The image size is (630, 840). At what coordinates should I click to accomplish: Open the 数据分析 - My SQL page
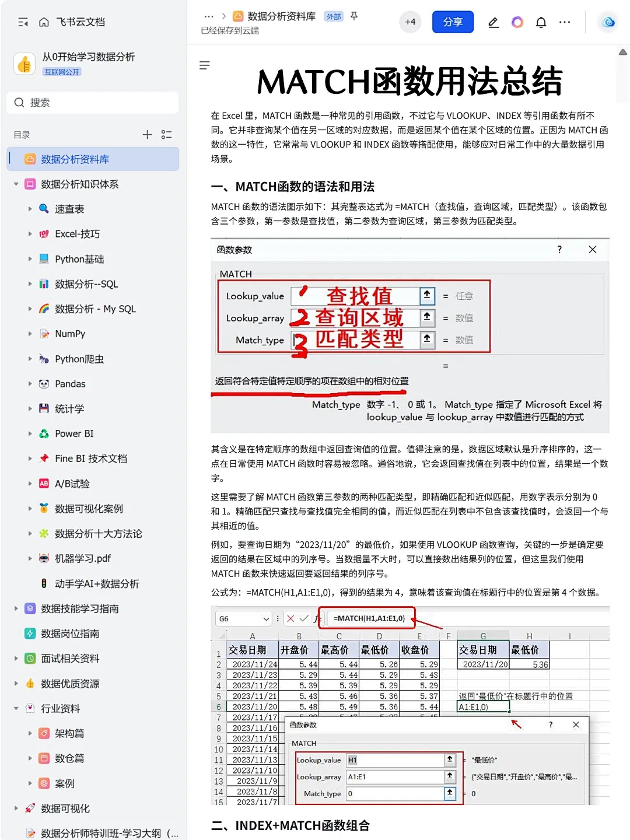(x=95, y=309)
